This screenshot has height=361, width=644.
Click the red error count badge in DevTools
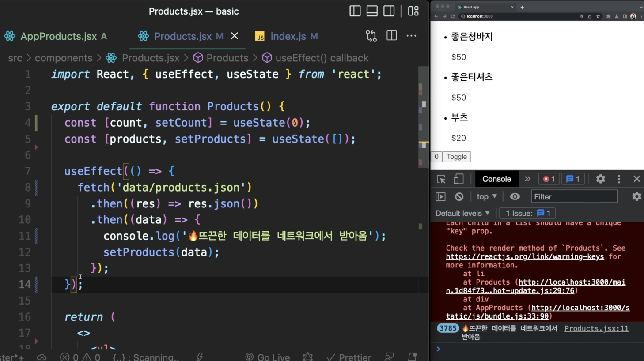pos(549,179)
